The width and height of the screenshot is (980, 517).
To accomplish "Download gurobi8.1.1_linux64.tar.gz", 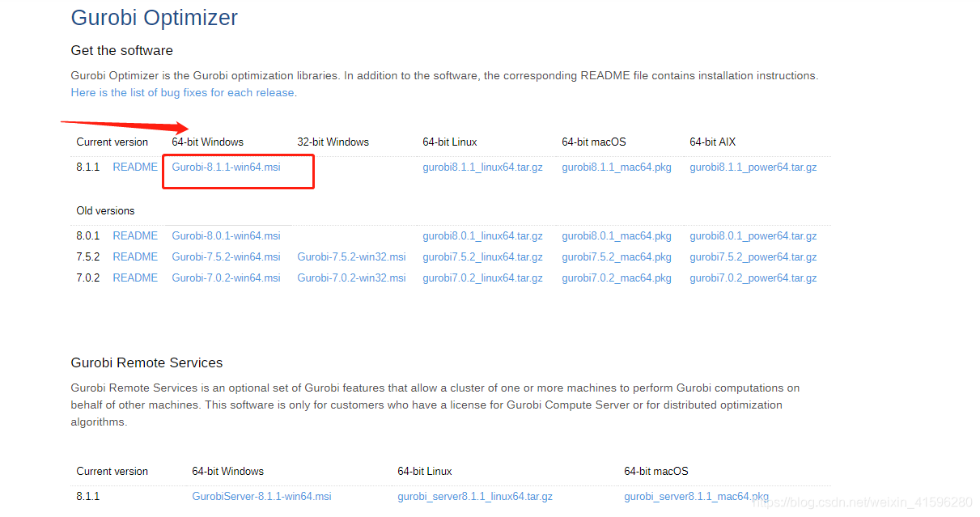I will [x=482, y=167].
